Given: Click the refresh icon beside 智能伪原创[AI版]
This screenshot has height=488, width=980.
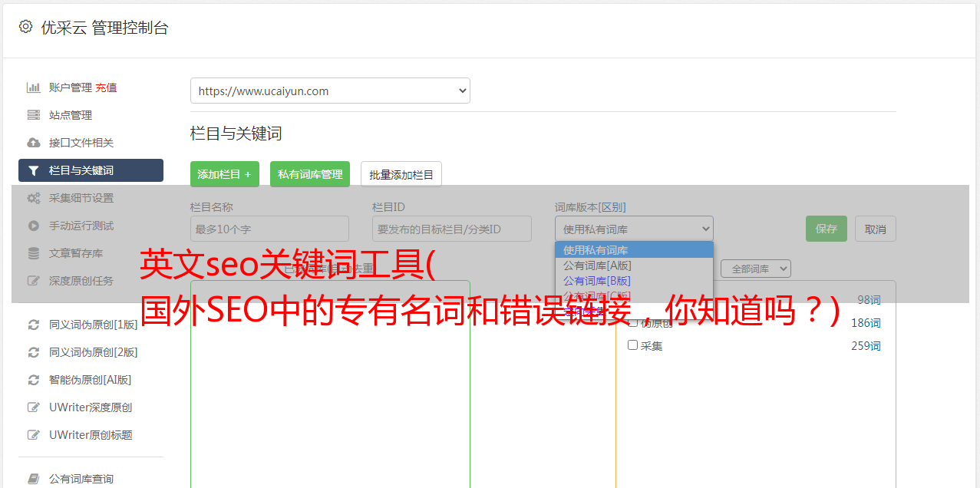Looking at the screenshot, I should point(34,380).
